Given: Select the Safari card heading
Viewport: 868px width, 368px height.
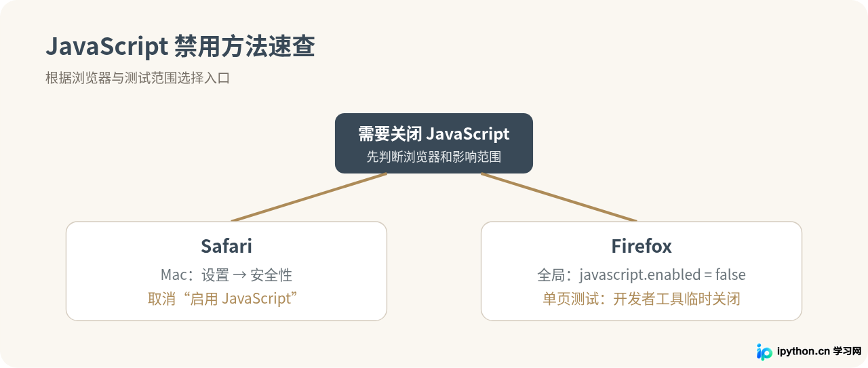Looking at the screenshot, I should [x=226, y=245].
